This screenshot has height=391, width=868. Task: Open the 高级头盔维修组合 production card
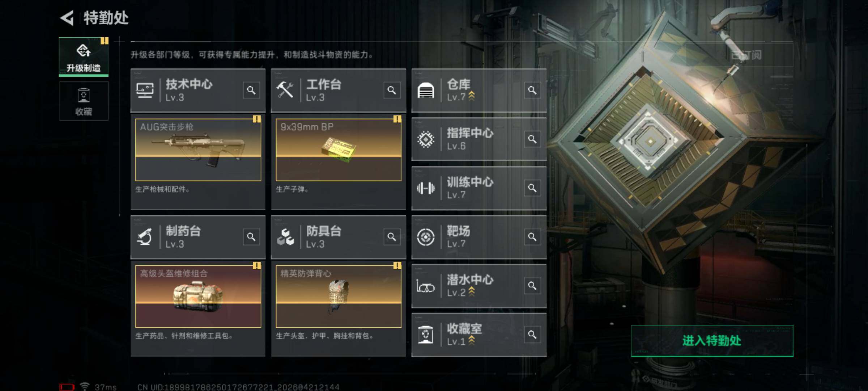(x=198, y=297)
